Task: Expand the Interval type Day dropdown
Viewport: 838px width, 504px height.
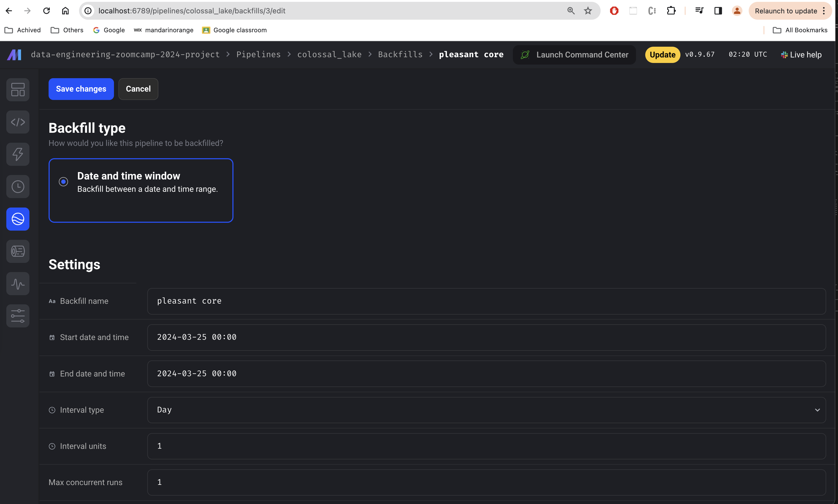Action: click(486, 410)
